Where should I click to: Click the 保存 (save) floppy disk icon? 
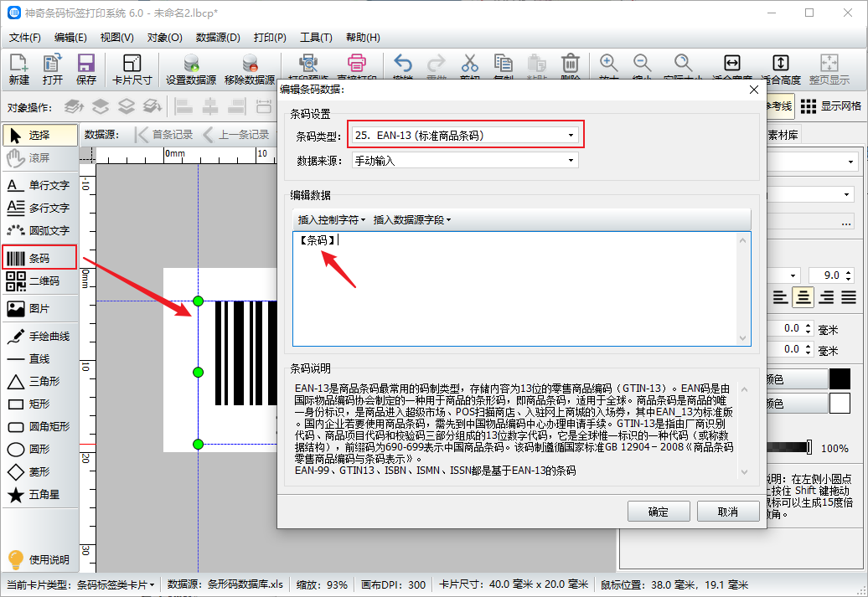pyautogui.click(x=85, y=69)
